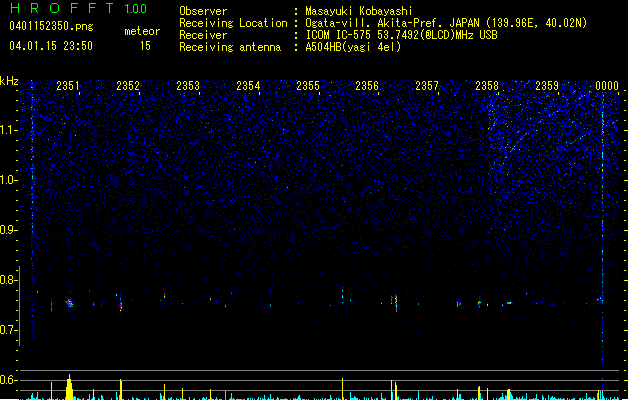
Task: Click the 0.6 kHz axis label
Action: [x=9, y=380]
